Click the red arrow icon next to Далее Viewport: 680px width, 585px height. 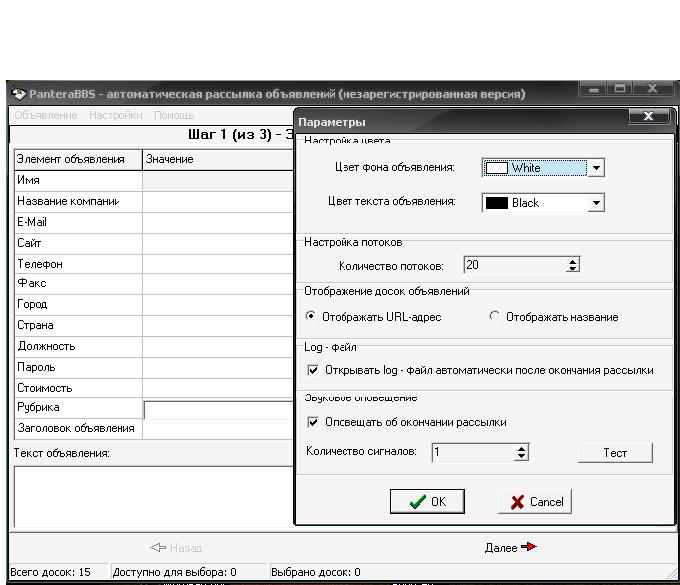(529, 546)
